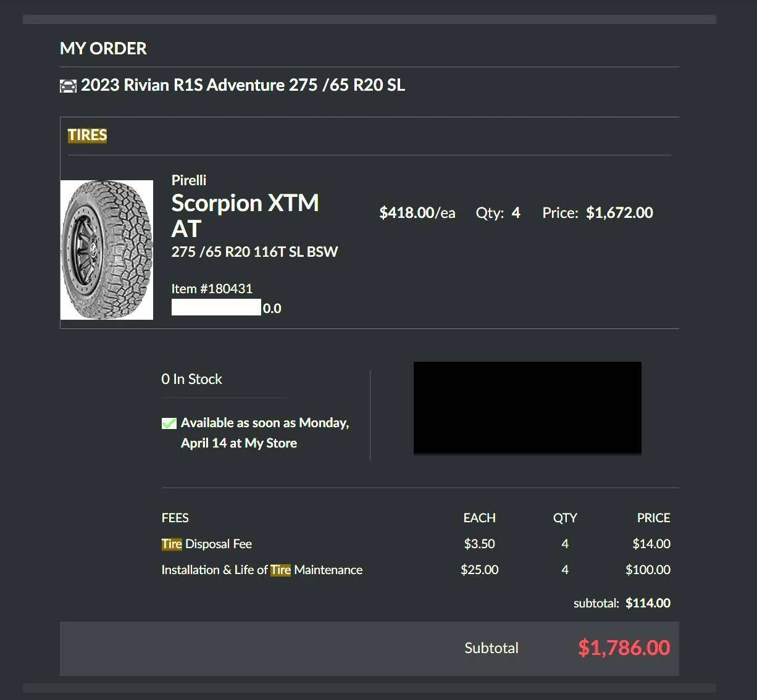Click Item #180431 text
The height and width of the screenshot is (700, 757).
pos(212,289)
